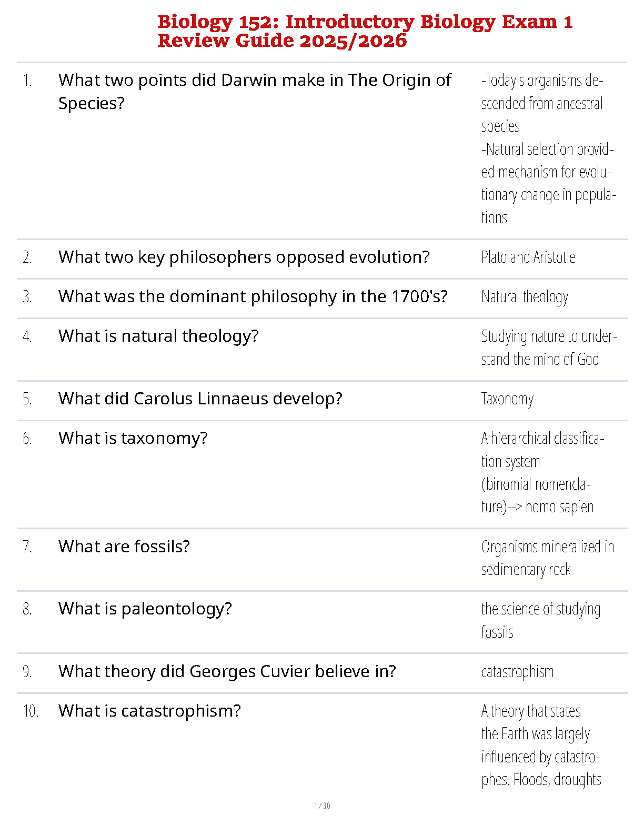Click the page number indicator '1 / 30'
Image resolution: width=644 pixels, height=834 pixels.
(322, 806)
